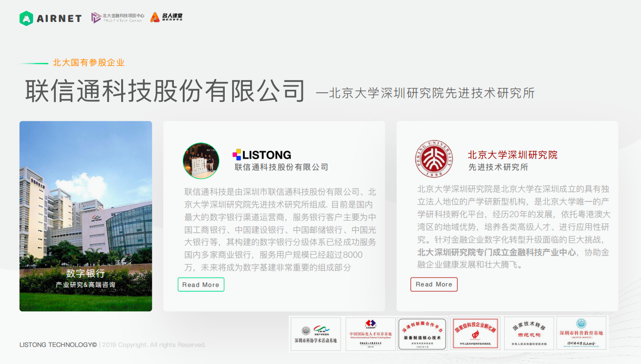Click the red 北京大学深圳研究院 card title
Screen dimensions: 641x364
click(x=513, y=155)
